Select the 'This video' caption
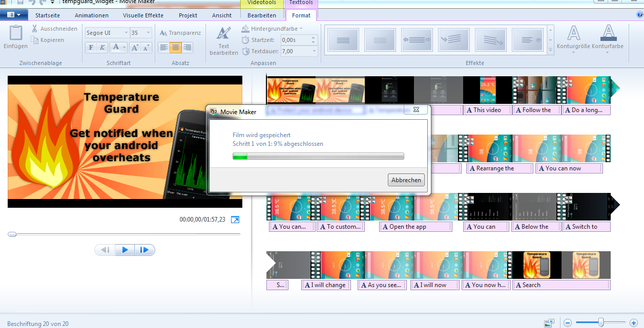This screenshot has height=328, width=644. [x=487, y=110]
